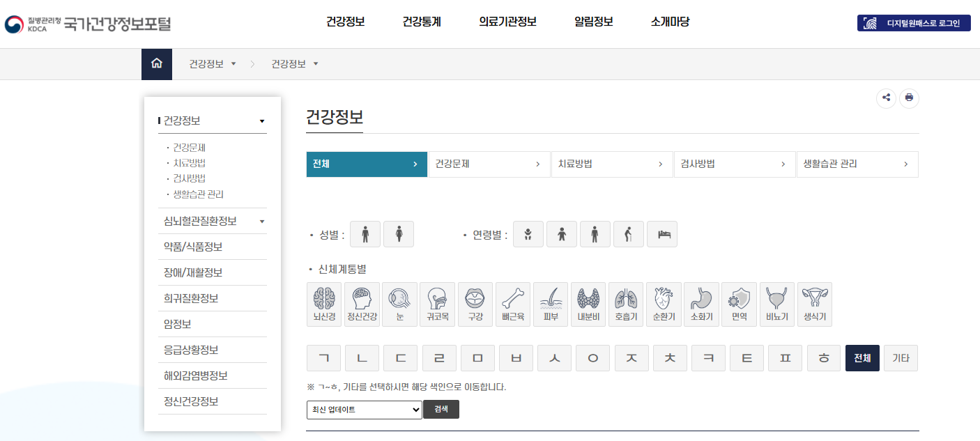Viewport: 980px width, 441px height.
Task: Select the 면역 immunity shield icon
Action: [739, 304]
